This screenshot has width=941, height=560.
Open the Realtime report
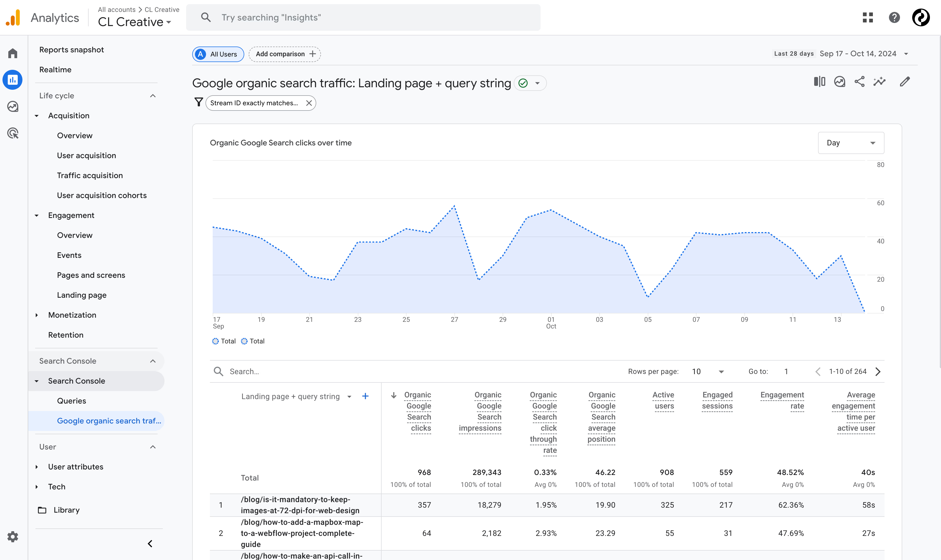coord(55,70)
